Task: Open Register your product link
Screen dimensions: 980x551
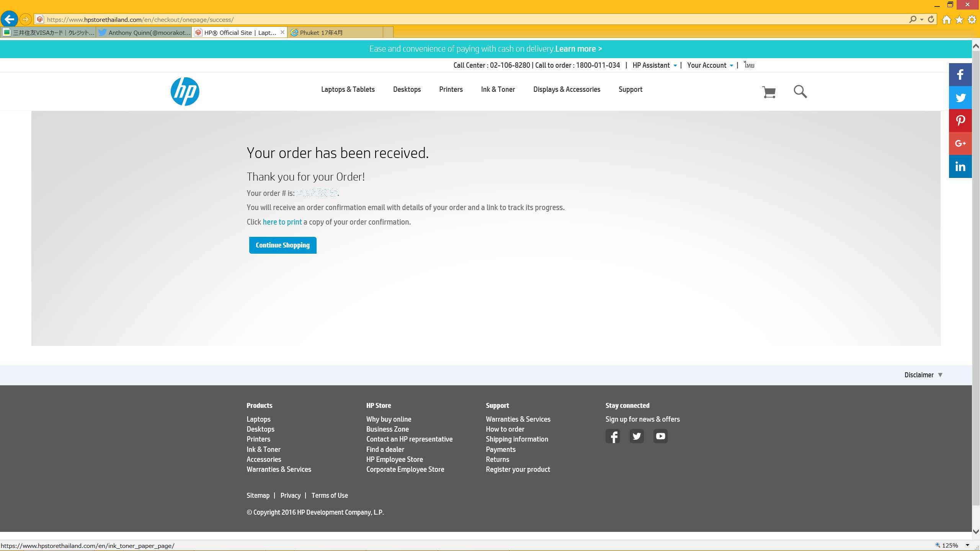Action: (518, 469)
